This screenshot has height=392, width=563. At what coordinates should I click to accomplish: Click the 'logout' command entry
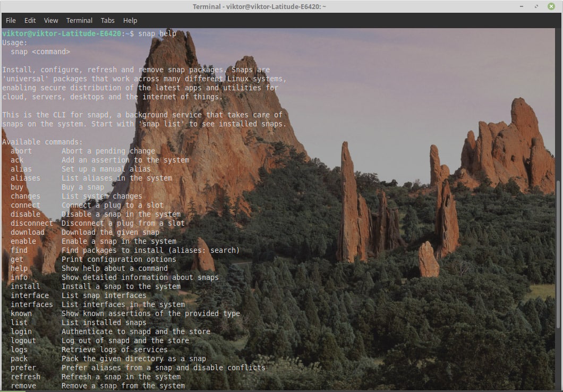point(23,340)
